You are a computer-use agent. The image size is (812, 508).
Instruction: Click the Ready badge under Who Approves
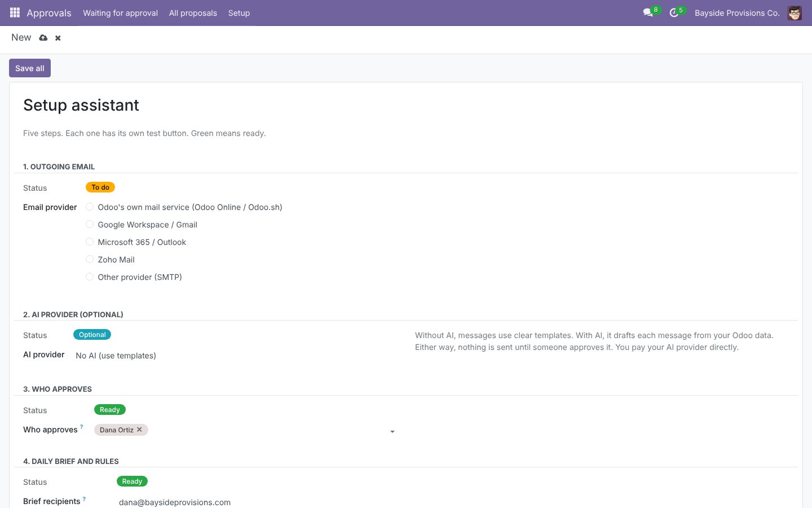point(110,410)
